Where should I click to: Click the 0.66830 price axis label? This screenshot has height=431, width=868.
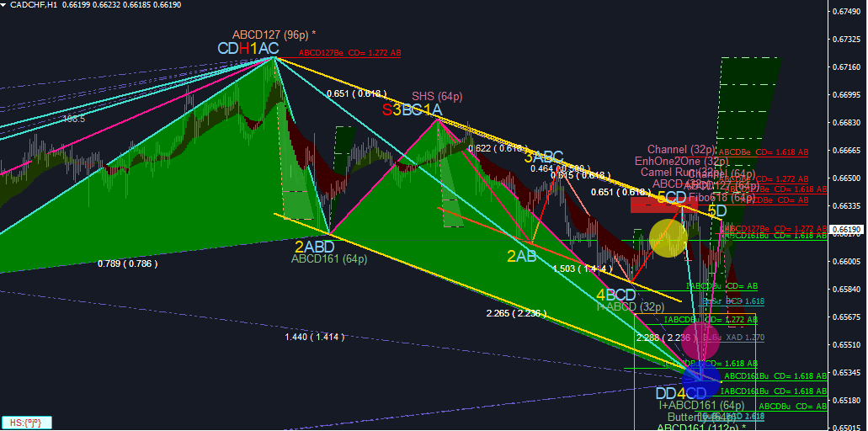pyautogui.click(x=847, y=122)
